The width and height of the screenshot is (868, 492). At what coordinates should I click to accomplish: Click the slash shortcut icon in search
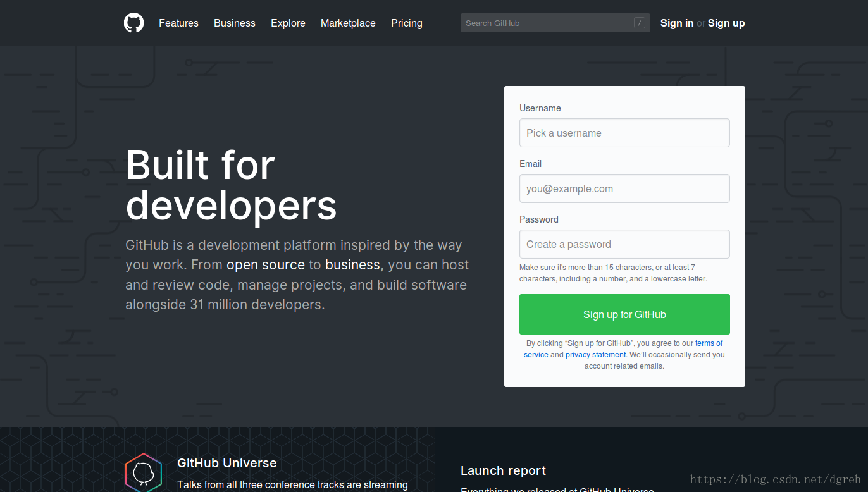(x=640, y=23)
